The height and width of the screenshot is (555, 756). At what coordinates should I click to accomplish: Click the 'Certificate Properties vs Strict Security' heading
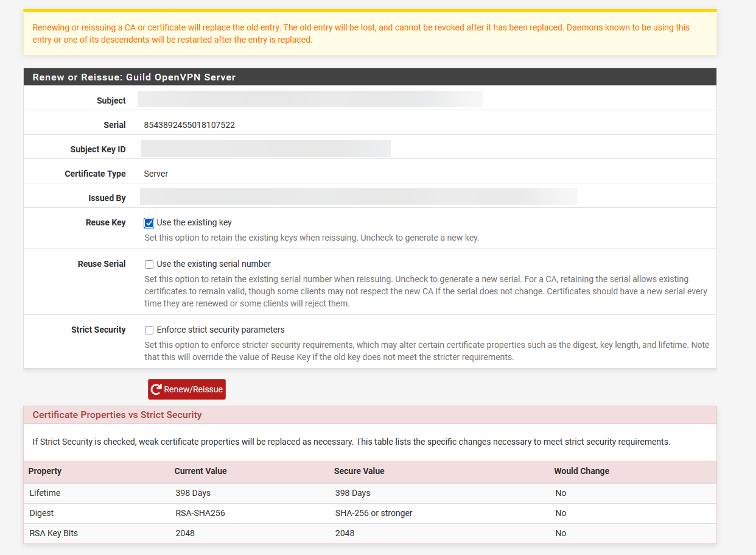pyautogui.click(x=117, y=415)
